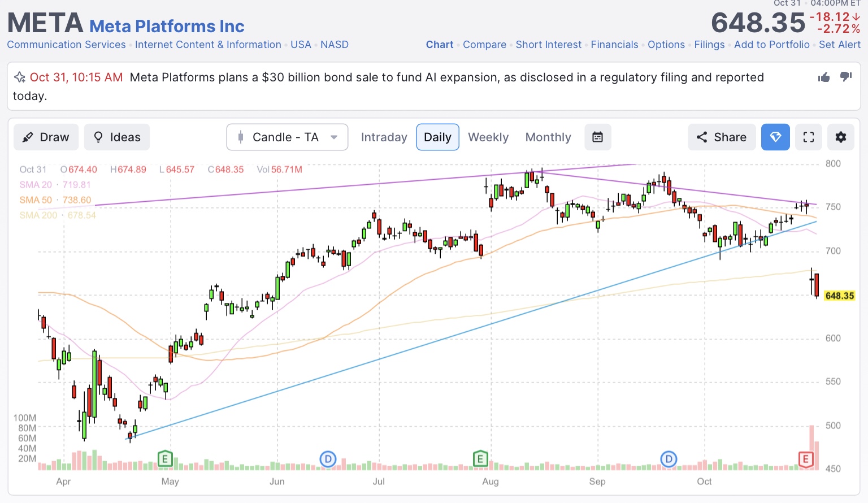Open the calendar date range picker

597,137
